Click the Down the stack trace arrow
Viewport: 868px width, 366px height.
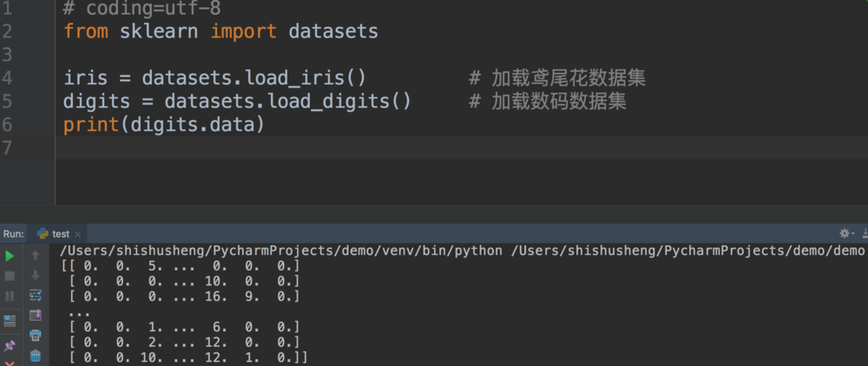tap(36, 276)
